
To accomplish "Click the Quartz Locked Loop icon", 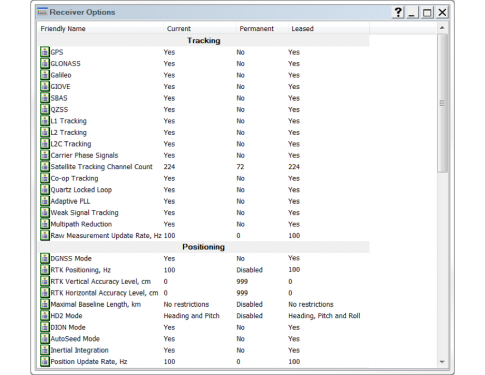I will [x=45, y=190].
